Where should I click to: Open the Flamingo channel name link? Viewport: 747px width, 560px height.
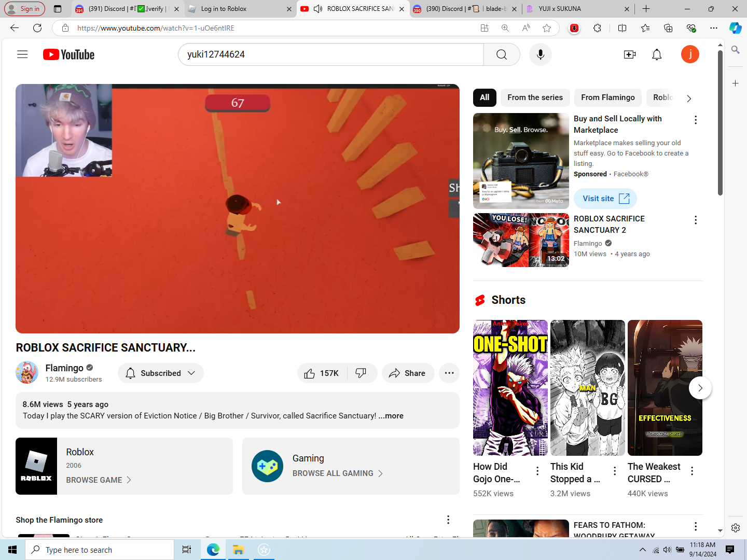64,368
